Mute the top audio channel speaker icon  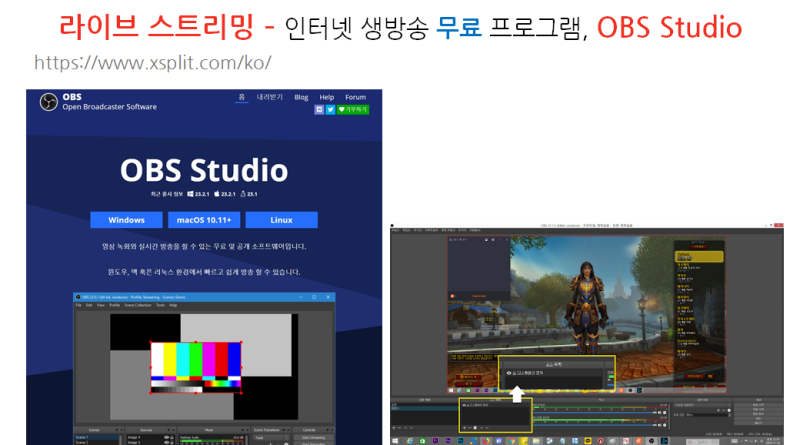(660, 412)
